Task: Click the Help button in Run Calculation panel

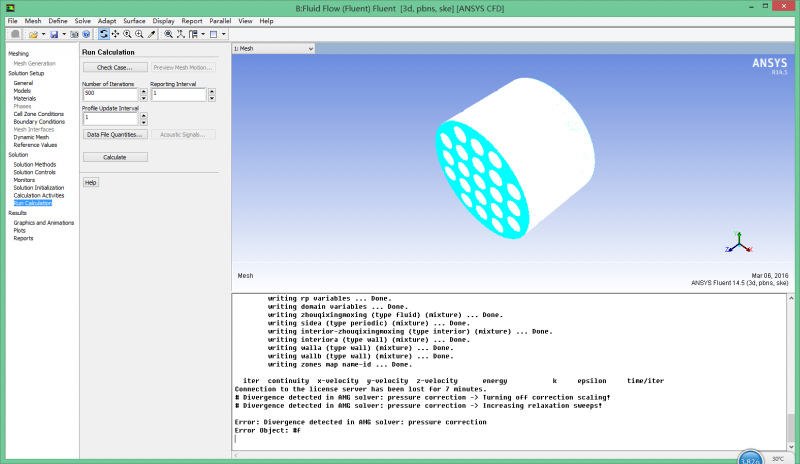Action: (x=90, y=182)
